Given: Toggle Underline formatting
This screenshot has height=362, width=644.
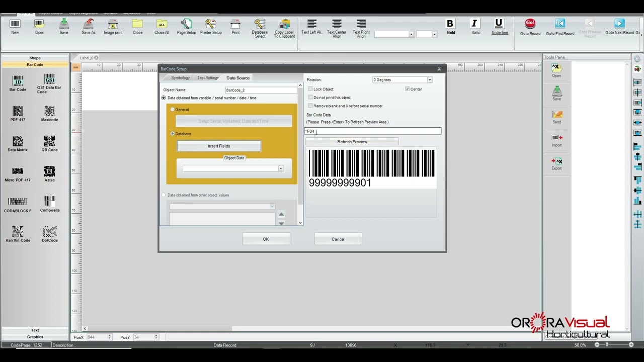Looking at the screenshot, I should pyautogui.click(x=499, y=27).
